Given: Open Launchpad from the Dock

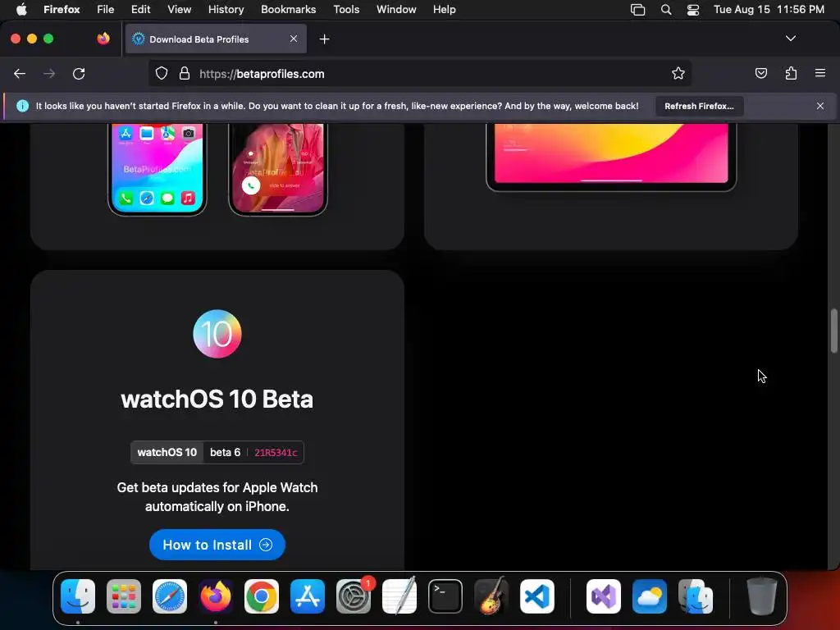Looking at the screenshot, I should [x=124, y=596].
